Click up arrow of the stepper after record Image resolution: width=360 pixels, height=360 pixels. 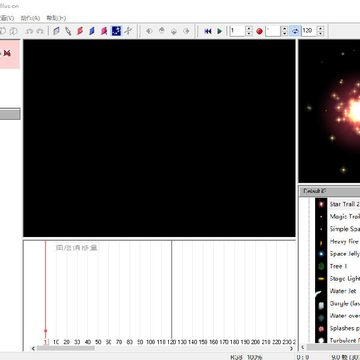coord(284,29)
